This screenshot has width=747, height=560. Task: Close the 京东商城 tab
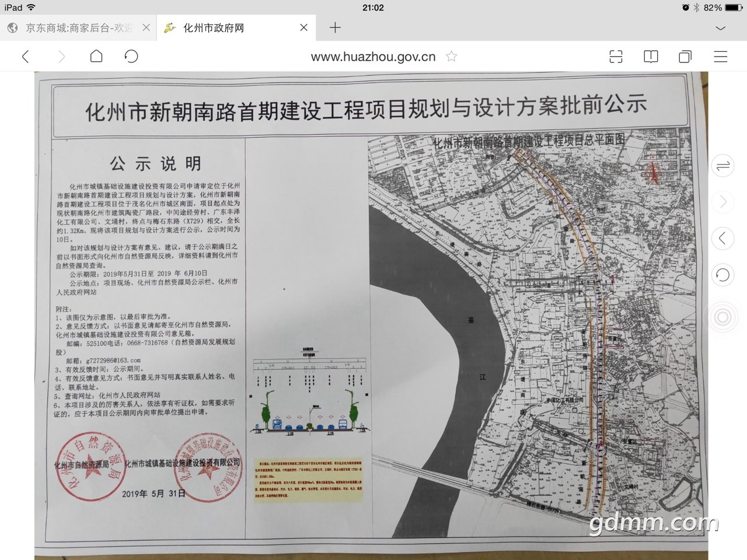[x=146, y=27]
